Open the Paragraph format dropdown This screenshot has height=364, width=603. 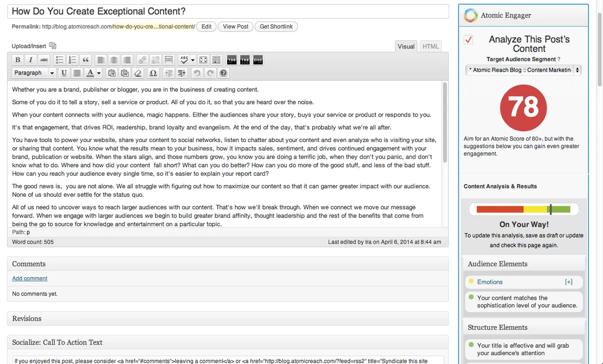click(x=34, y=73)
